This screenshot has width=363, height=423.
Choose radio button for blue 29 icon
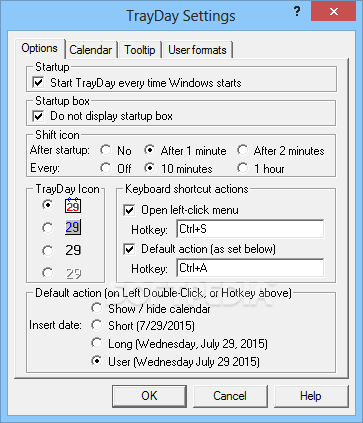pos(48,228)
